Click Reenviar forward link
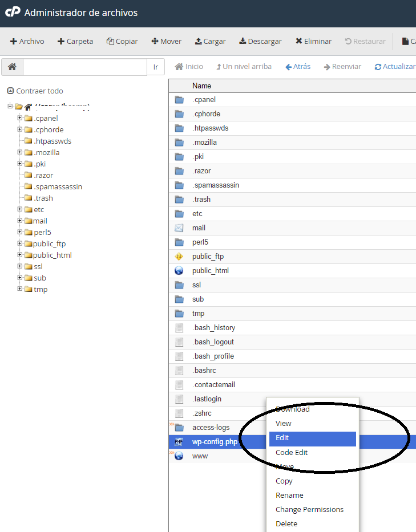 pyautogui.click(x=342, y=67)
